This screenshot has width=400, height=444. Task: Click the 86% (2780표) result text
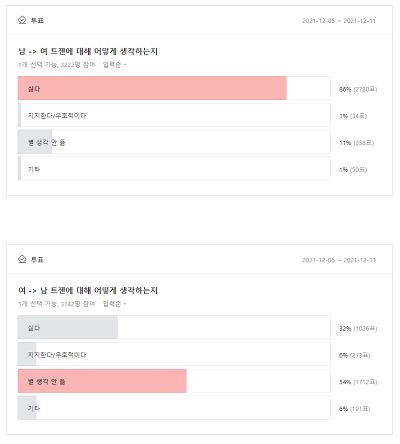pos(358,89)
